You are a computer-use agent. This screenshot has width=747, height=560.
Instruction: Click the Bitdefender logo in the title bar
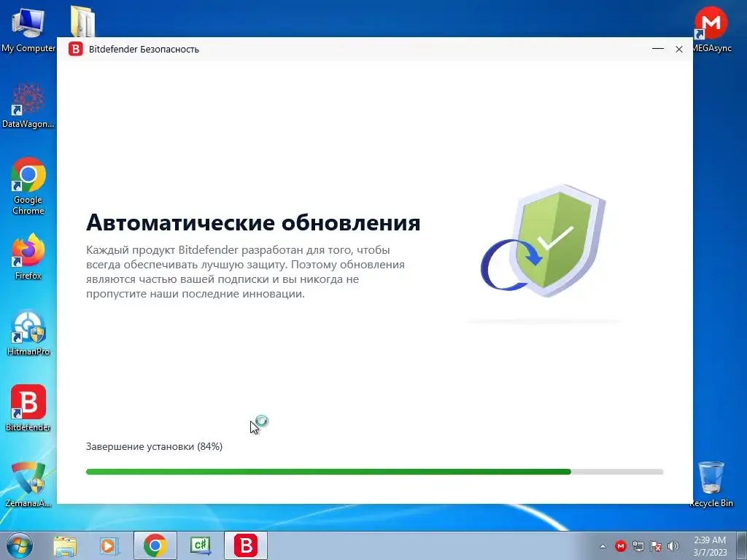pos(75,49)
